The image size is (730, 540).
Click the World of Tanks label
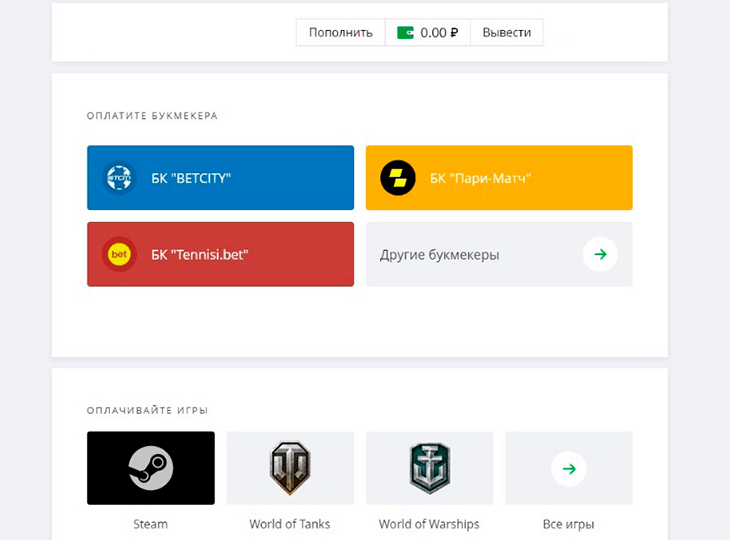(290, 524)
